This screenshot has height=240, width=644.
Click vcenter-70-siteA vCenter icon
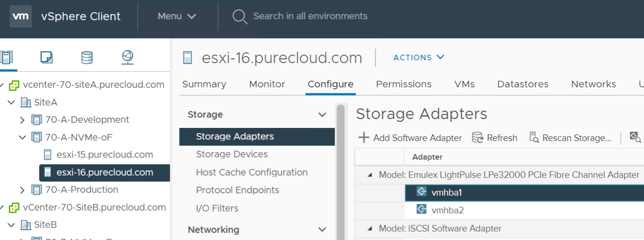tap(14, 85)
